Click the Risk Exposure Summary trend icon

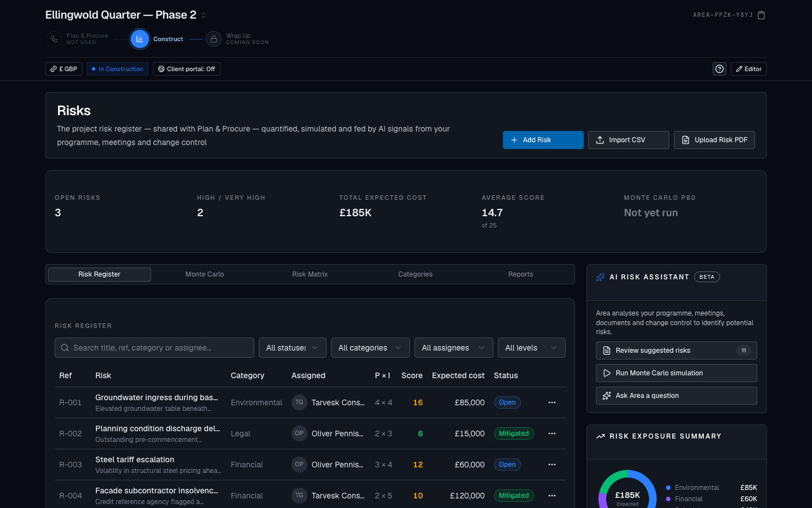click(601, 436)
